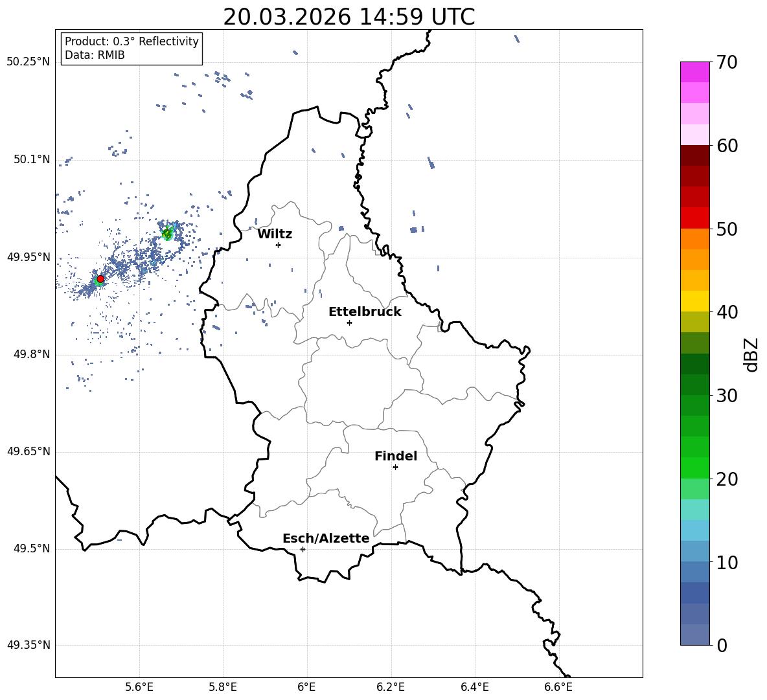Click the 49.35°N latitude label
Screen dimensions: 767x700
coord(29,645)
